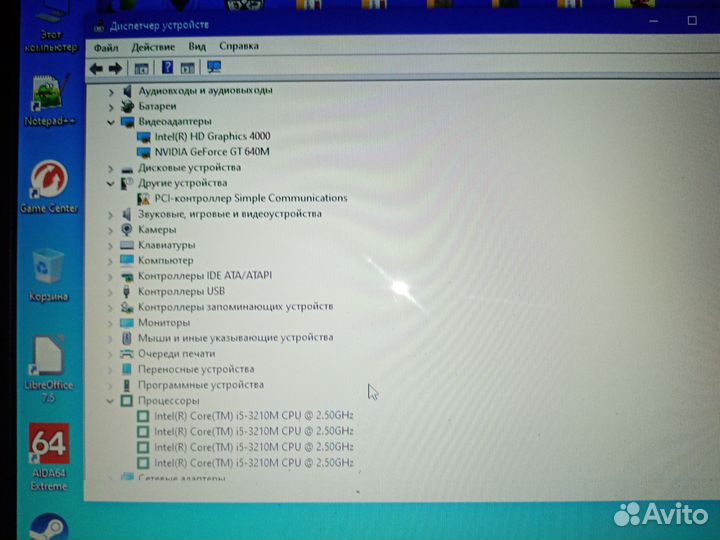Collapse the Другие устройства node

pos(110,184)
